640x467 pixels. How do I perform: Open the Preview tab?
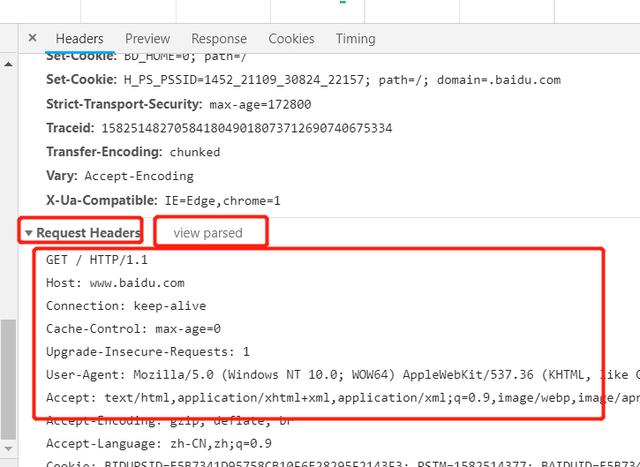click(x=147, y=39)
